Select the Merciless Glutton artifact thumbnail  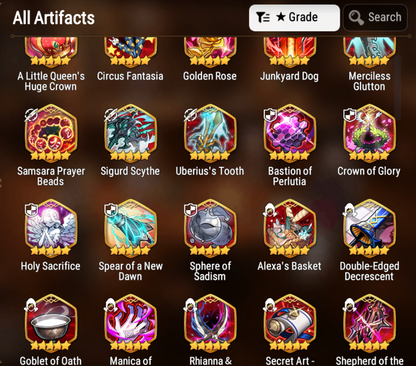(x=369, y=52)
